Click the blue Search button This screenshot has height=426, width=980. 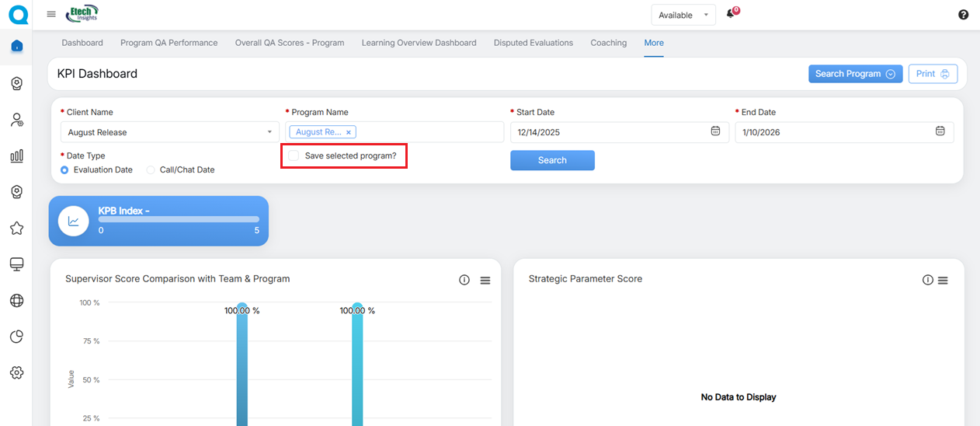pyautogui.click(x=552, y=160)
